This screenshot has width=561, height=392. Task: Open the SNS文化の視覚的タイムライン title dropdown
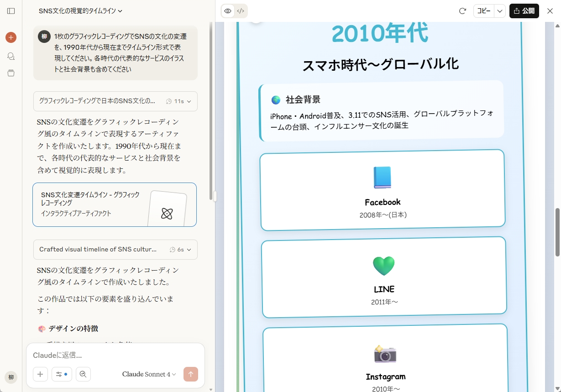81,11
